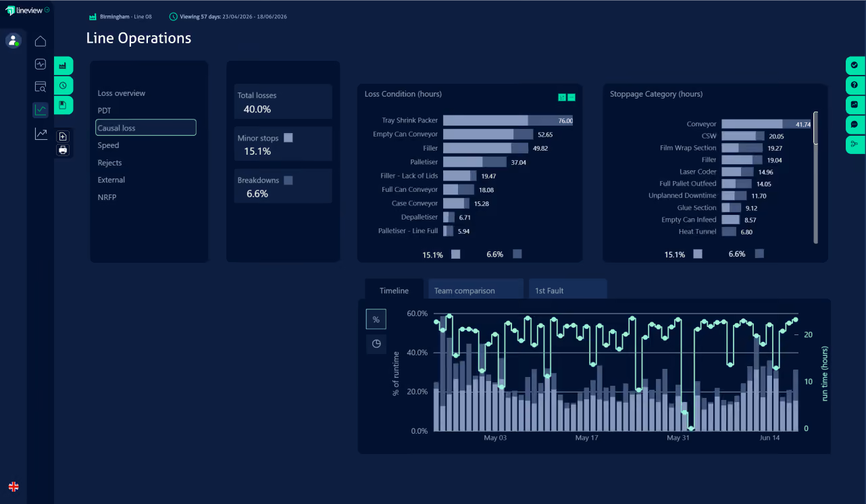Click the green factory tab icon
This screenshot has height=504, width=866.
63,66
